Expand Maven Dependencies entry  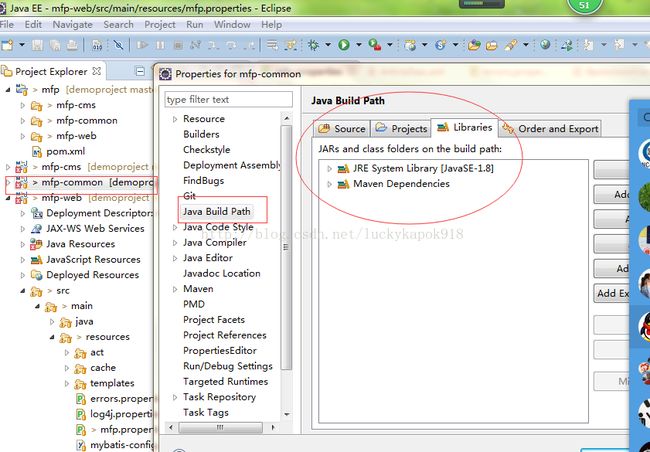pos(330,184)
